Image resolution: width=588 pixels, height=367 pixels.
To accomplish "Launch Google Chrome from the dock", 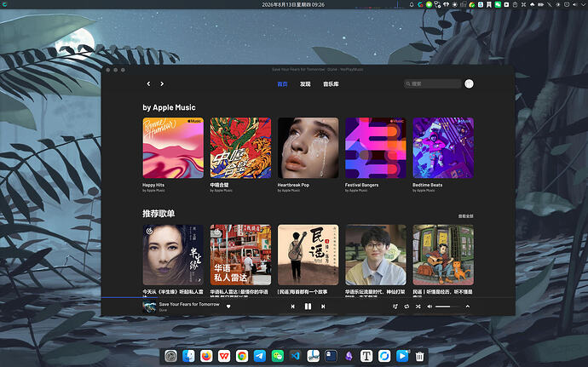I will (x=242, y=356).
